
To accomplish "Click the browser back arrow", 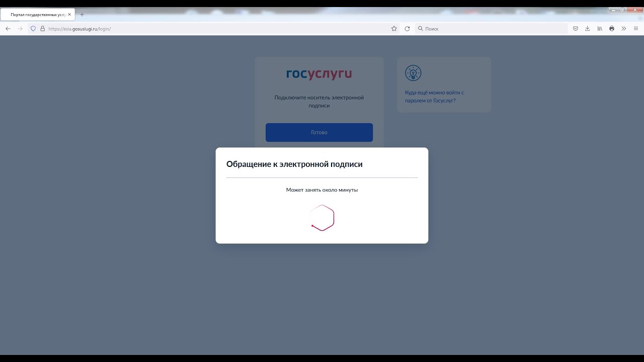I will tap(8, 29).
